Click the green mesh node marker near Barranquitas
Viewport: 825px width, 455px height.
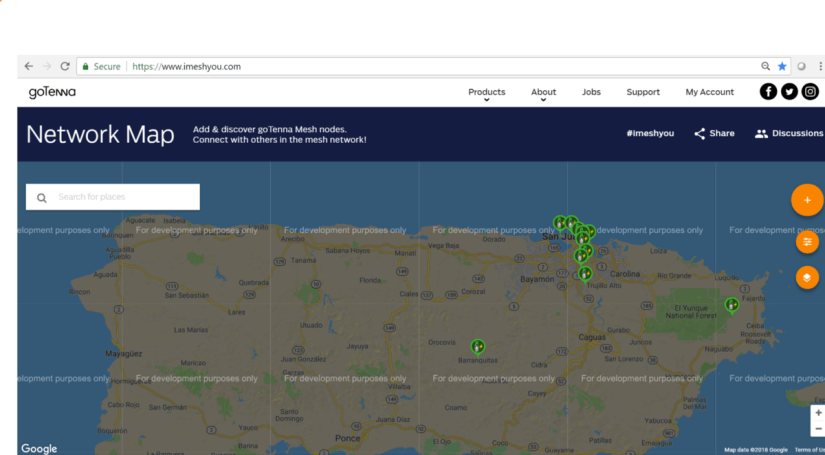tap(478, 346)
